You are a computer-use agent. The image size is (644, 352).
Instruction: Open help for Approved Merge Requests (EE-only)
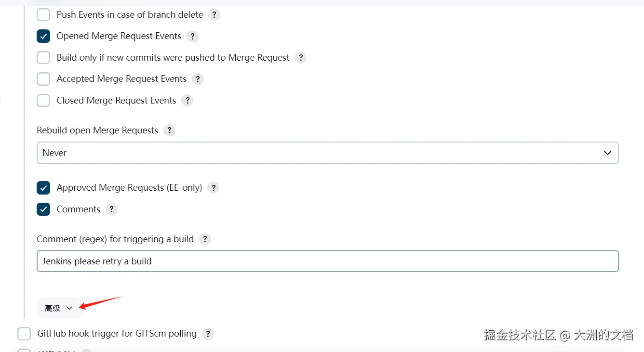[213, 188]
